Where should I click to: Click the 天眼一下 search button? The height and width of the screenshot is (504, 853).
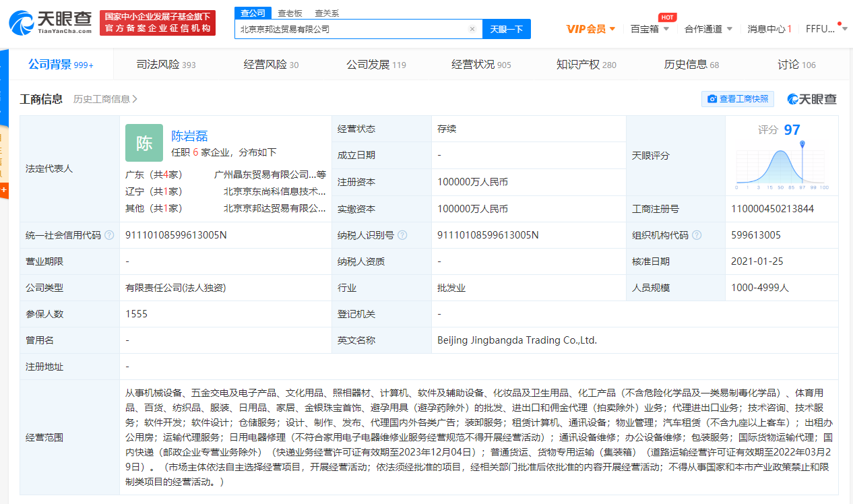[507, 29]
